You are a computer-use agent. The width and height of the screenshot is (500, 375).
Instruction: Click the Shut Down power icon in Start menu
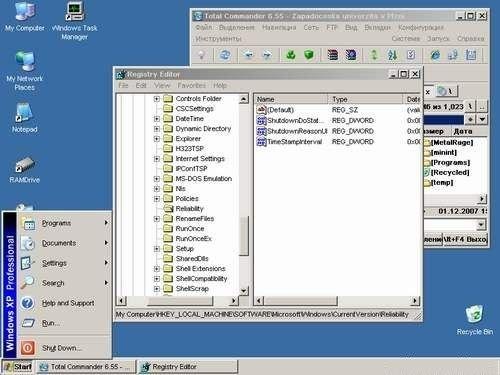coord(28,348)
